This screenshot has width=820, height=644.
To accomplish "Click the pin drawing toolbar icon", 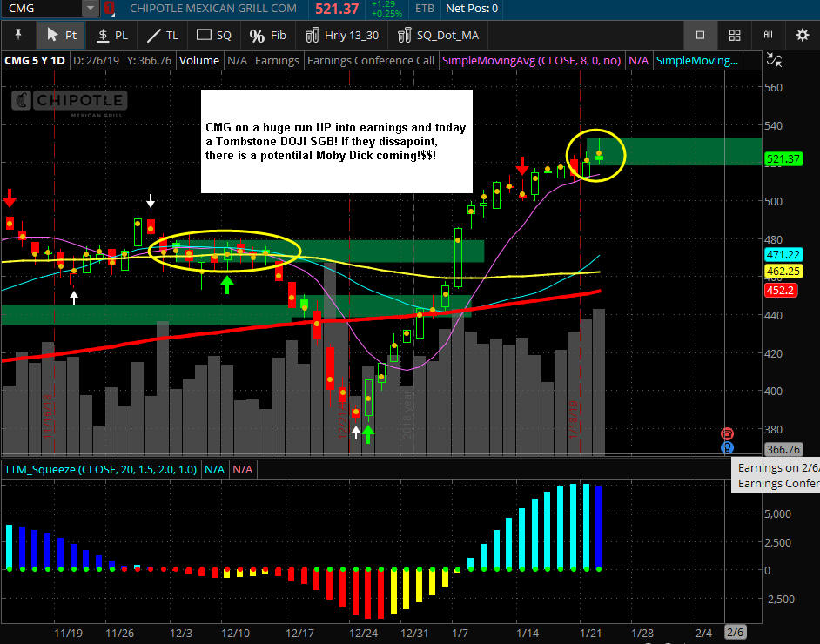I will pos(18,35).
